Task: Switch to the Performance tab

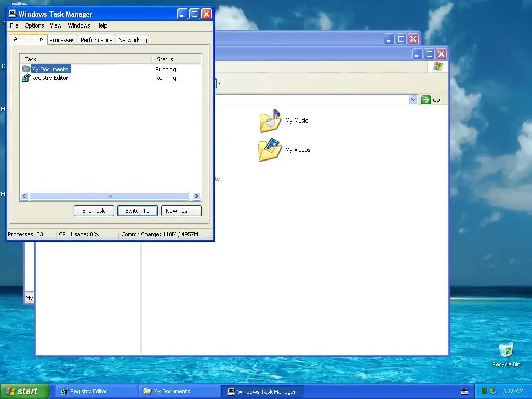Action: pos(96,40)
